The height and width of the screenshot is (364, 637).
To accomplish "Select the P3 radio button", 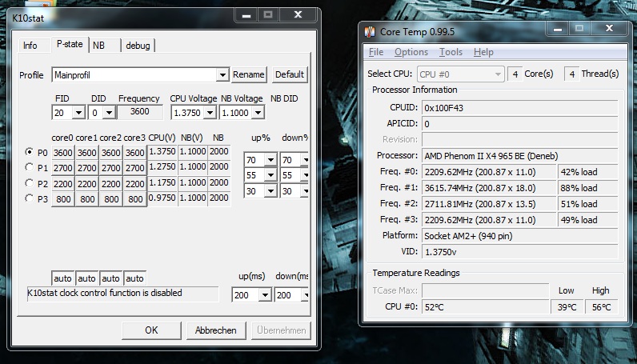I will [29, 198].
